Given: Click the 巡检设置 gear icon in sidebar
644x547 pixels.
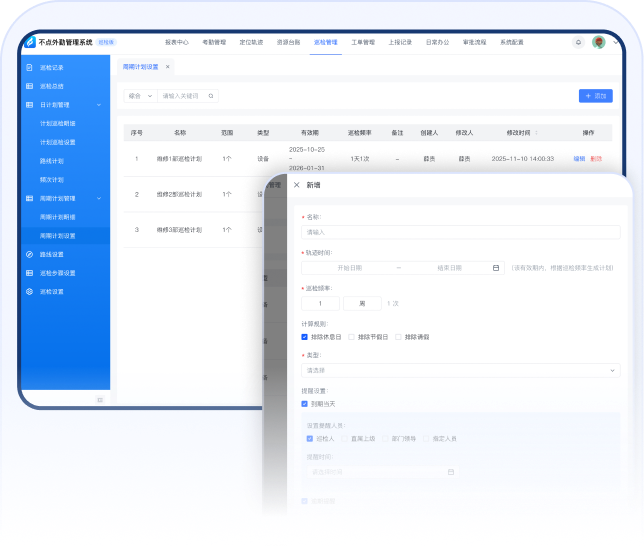Looking at the screenshot, I should 30,291.
